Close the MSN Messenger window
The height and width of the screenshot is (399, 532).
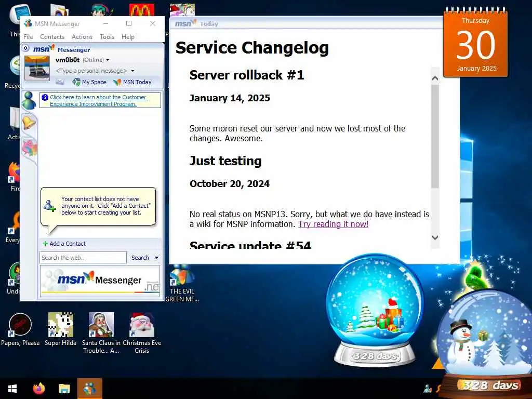(x=153, y=23)
